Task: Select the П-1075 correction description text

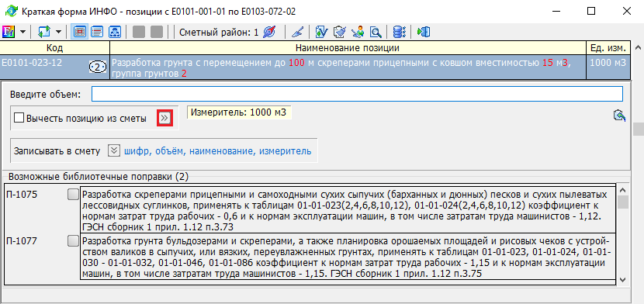Action: coord(348,209)
